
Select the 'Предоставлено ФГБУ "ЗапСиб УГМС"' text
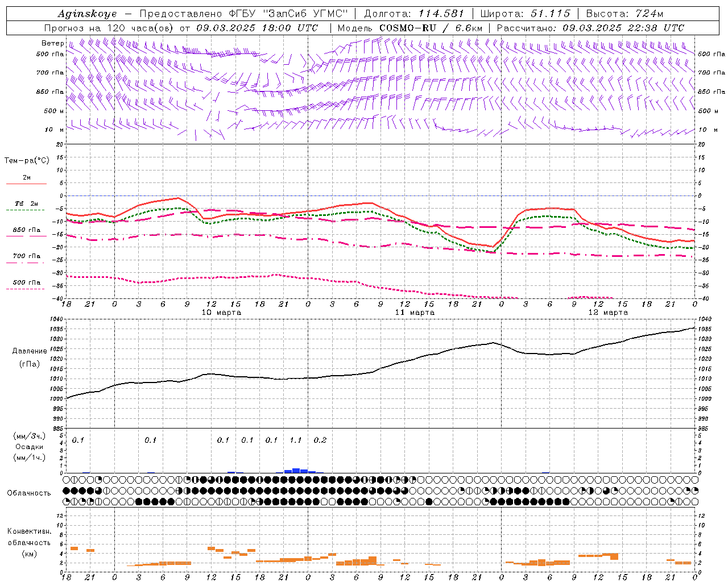coord(243,14)
